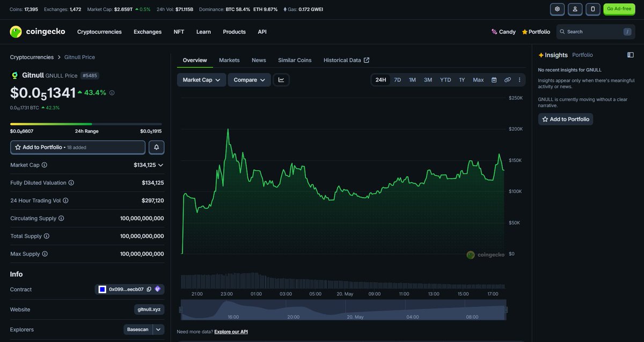The height and width of the screenshot is (342, 644).
Task: Show Max Supply info tooltip
Action: point(45,254)
